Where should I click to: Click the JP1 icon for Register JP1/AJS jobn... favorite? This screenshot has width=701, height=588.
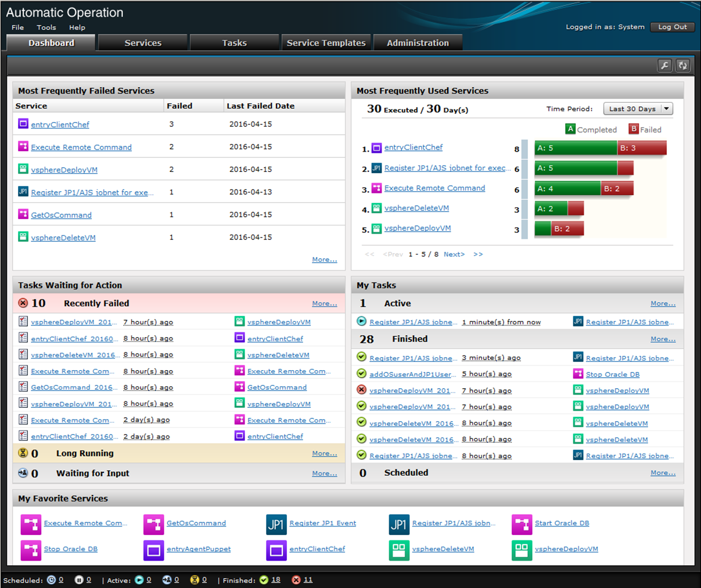[x=399, y=524]
